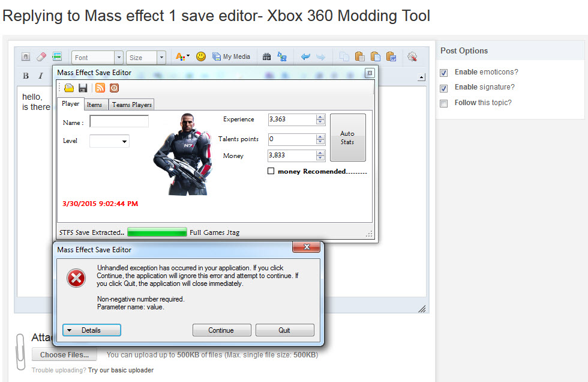Viewport: 588px width, 382px height.
Task: Toggle bold formatting in the editor
Action: (x=26, y=76)
